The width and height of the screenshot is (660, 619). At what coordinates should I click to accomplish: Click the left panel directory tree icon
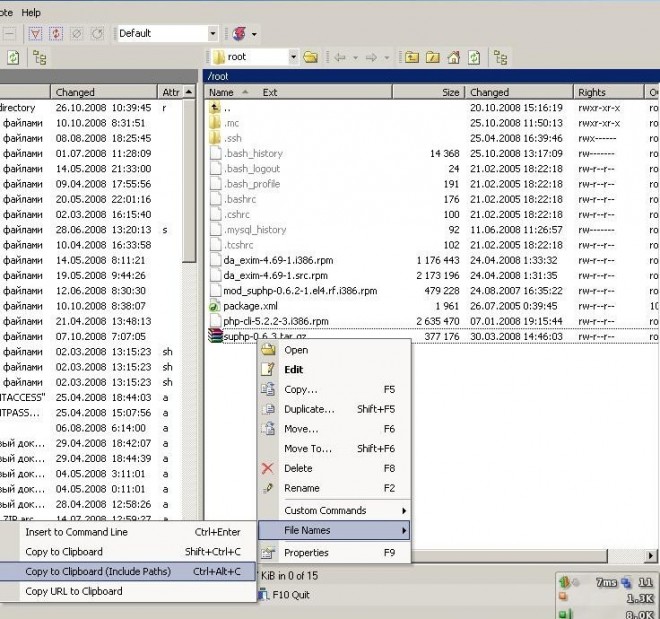coord(40,58)
